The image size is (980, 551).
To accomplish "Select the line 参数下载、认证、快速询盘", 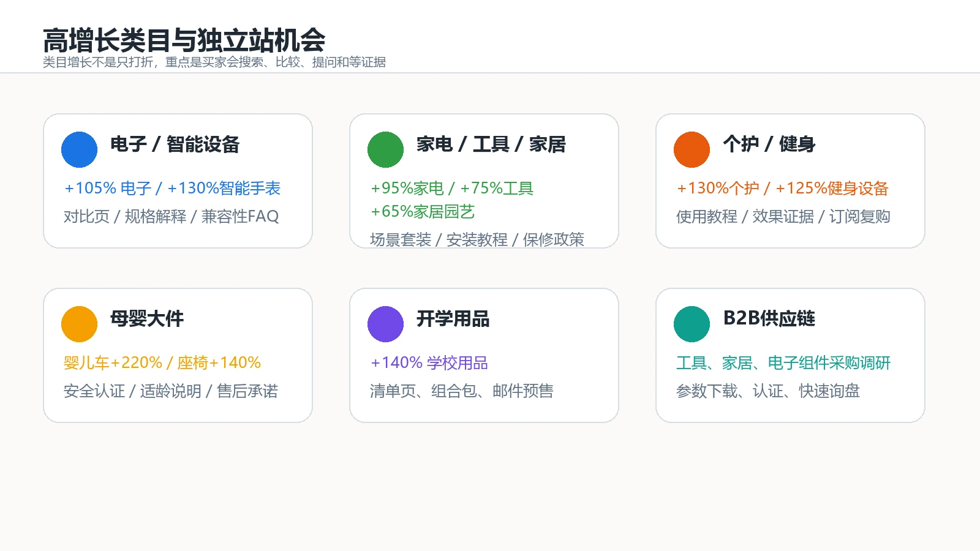I will [x=768, y=391].
